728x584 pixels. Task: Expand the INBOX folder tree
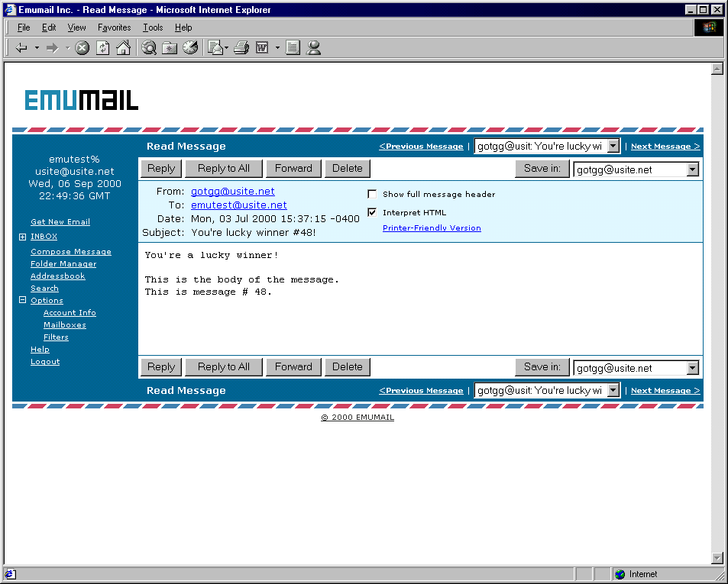point(23,237)
